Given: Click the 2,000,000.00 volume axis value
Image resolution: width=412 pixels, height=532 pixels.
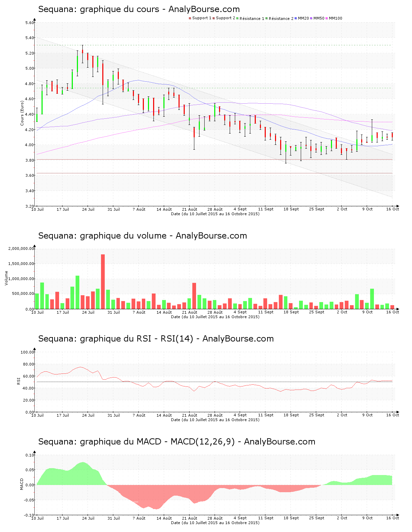Looking at the screenshot, I should [21, 248].
